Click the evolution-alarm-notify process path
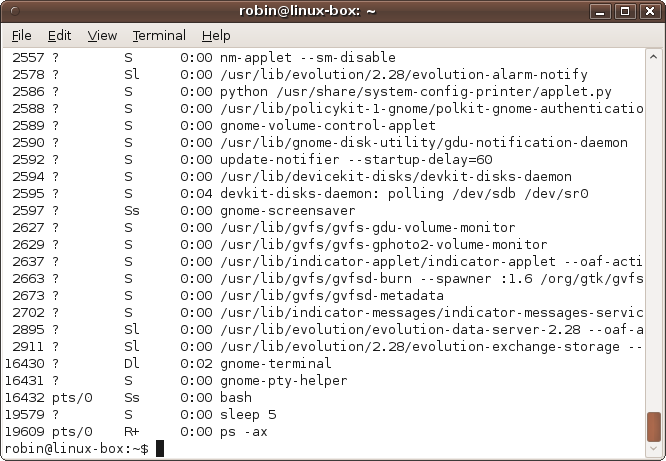Viewport: 666px width, 461px height. [x=404, y=74]
